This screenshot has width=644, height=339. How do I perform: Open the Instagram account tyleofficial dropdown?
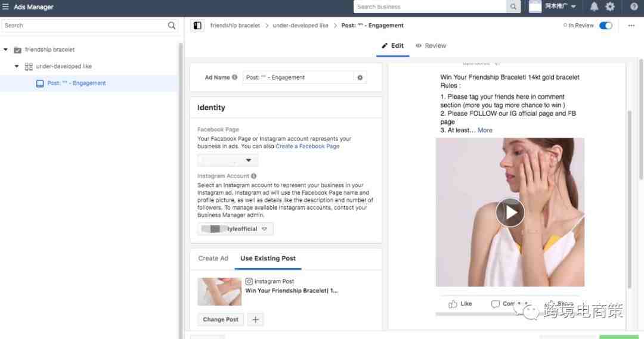click(235, 229)
